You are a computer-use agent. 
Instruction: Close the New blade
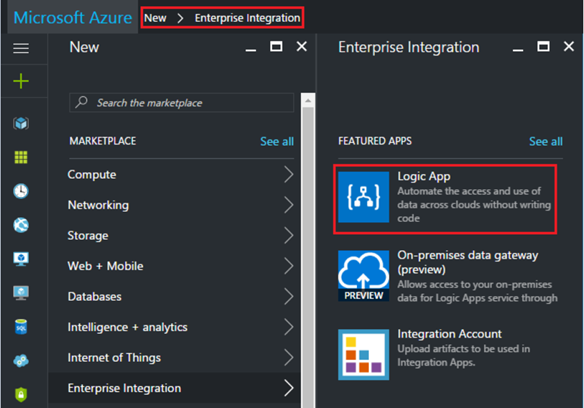(x=302, y=47)
